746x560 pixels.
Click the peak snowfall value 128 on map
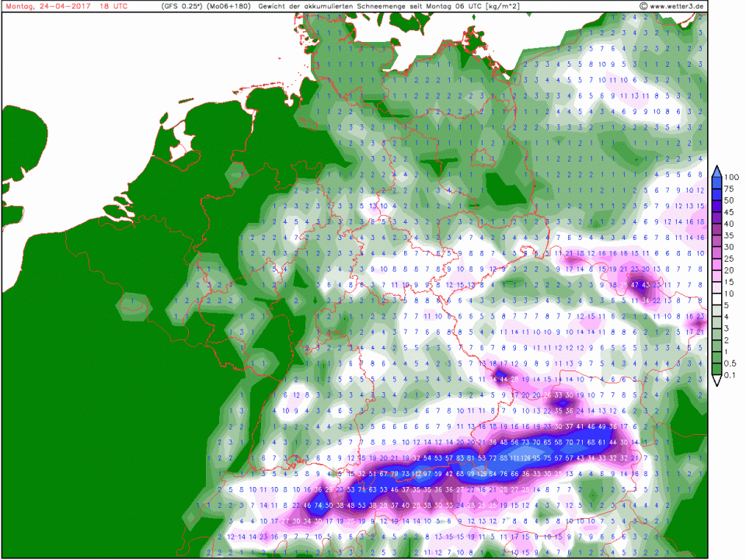click(483, 474)
